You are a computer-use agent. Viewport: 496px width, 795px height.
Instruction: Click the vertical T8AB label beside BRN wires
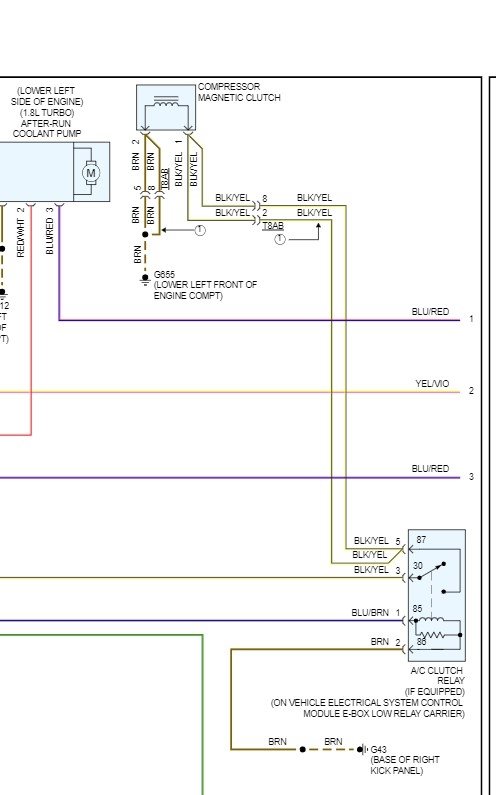point(164,178)
